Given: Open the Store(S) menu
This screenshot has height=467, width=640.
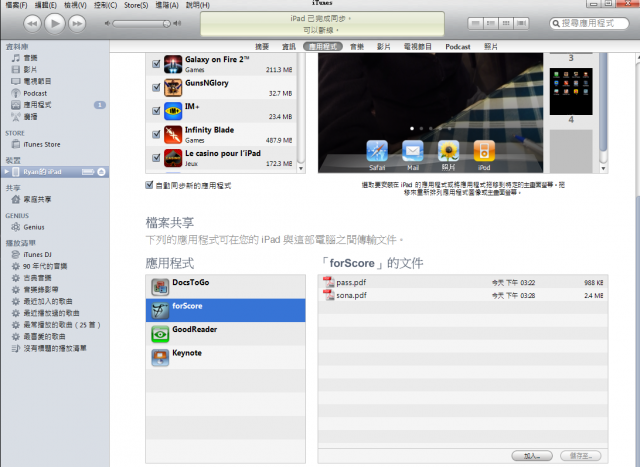Looking at the screenshot, I should pos(136,5).
